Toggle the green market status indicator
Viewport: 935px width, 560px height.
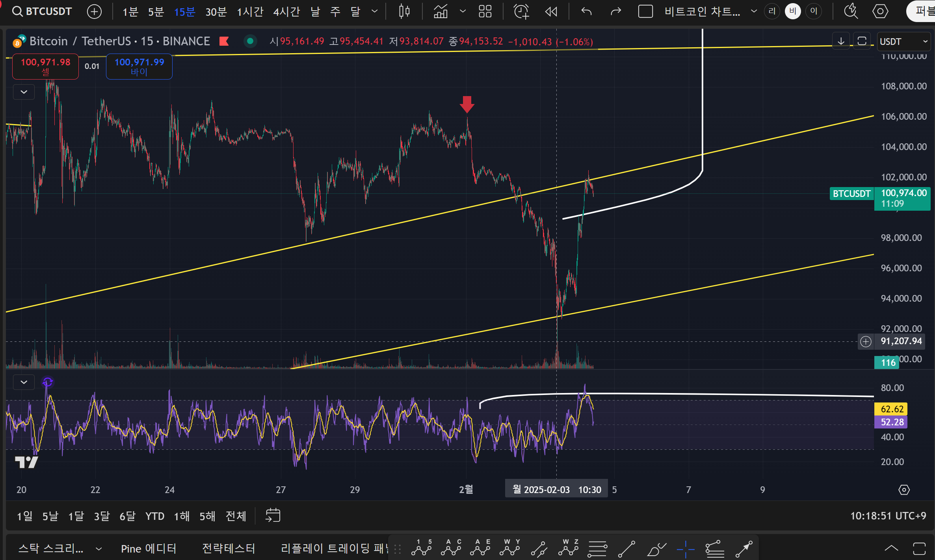click(250, 41)
